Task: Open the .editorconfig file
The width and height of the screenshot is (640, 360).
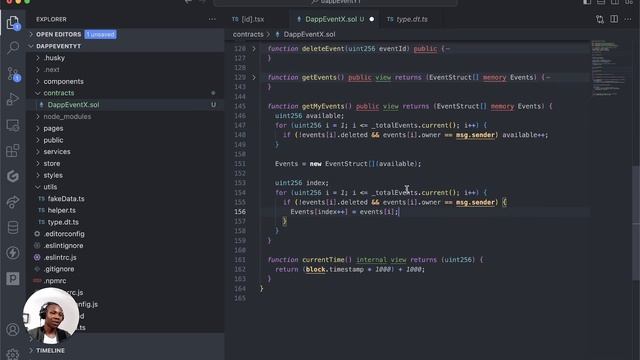Action: coord(64,234)
